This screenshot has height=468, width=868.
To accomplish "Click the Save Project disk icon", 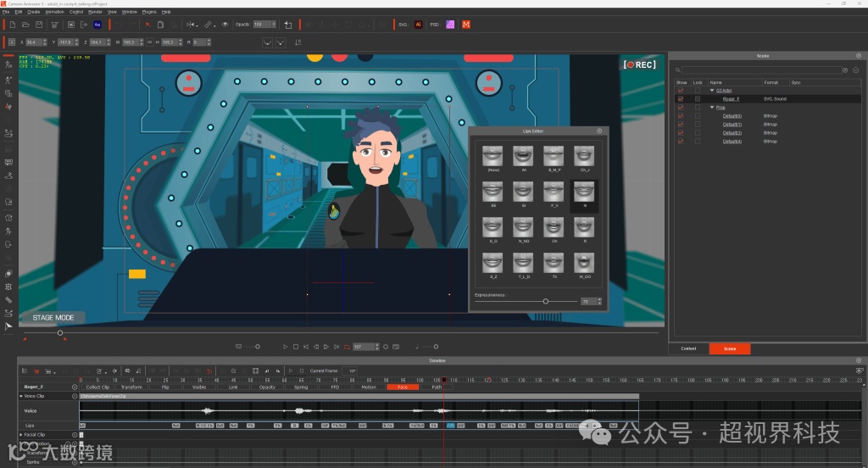I will 39,25.
